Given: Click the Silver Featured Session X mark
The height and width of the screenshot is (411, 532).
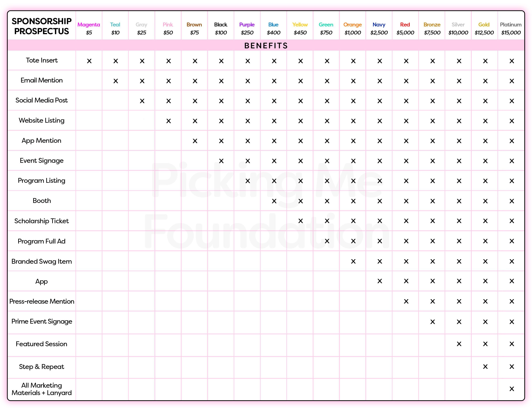Looking at the screenshot, I should (x=459, y=344).
